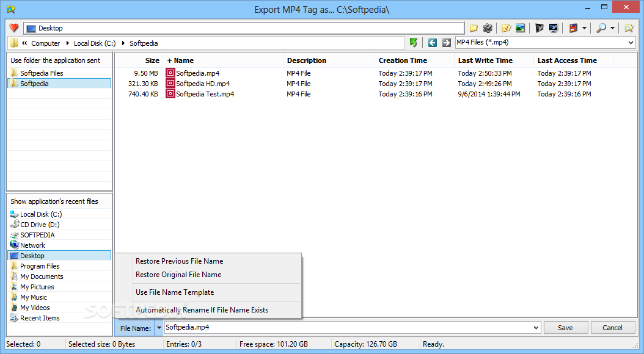Choose Restore Original File Name

pyautogui.click(x=178, y=275)
